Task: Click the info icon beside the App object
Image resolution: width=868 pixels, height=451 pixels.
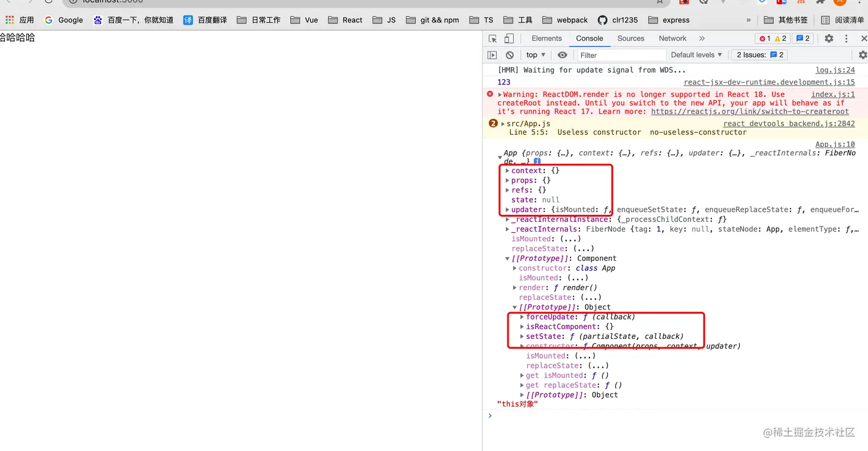Action: (537, 161)
